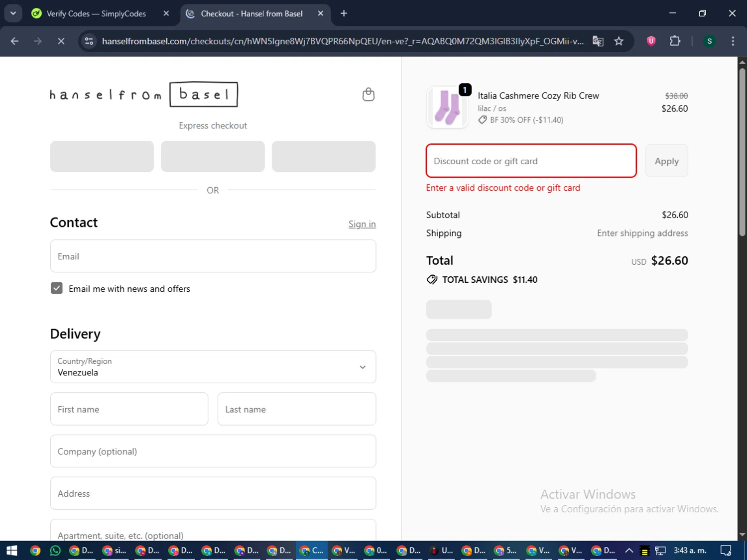Open the tab search dropdown arrow
The image size is (747, 560).
[13, 13]
